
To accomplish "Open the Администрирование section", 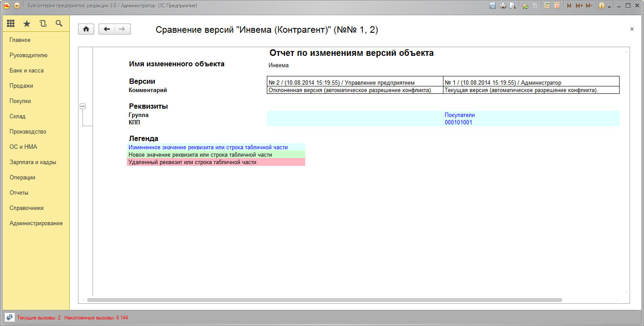I will 36,223.
